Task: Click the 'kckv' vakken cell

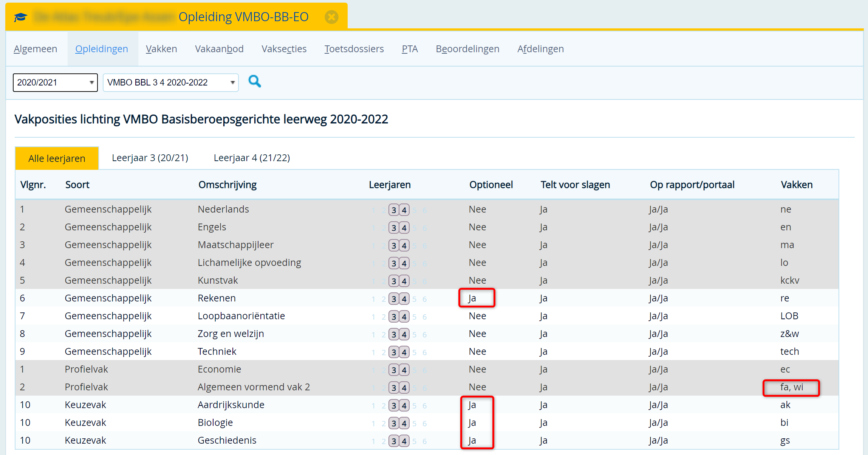Action: [x=790, y=280]
